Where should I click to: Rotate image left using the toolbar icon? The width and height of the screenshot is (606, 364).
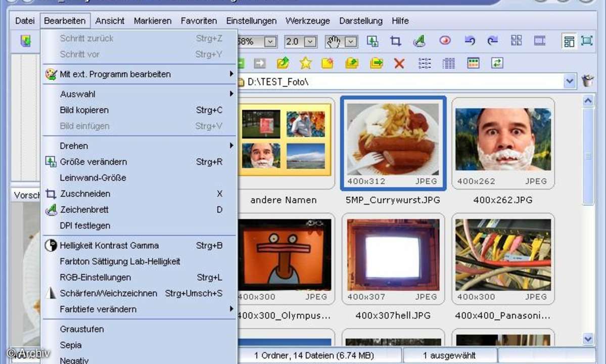(470, 41)
